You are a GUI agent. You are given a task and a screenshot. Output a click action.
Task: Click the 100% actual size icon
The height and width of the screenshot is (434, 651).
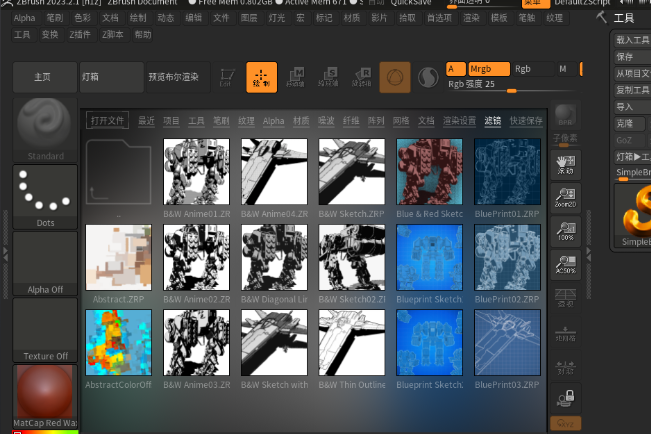(566, 233)
